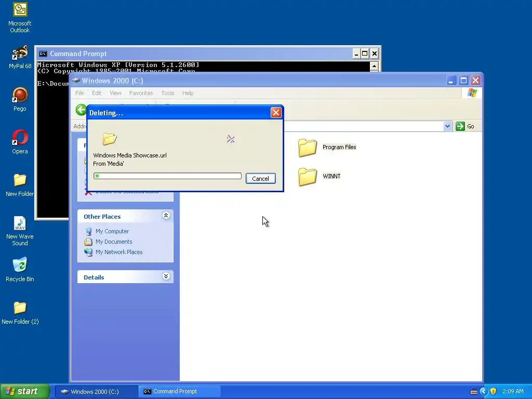The width and height of the screenshot is (532, 399).
Task: Open the Tools menu
Action: [168, 93]
